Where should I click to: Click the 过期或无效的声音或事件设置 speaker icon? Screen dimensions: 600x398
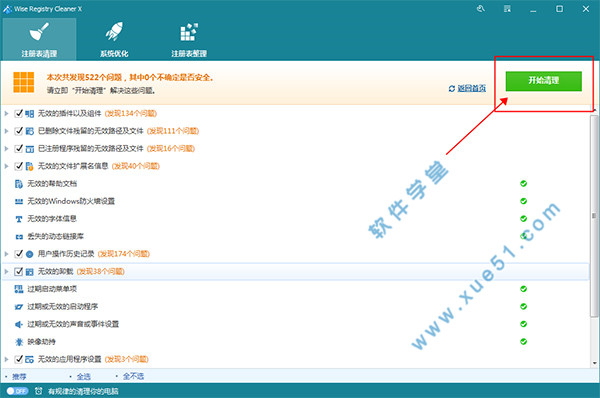[19, 325]
